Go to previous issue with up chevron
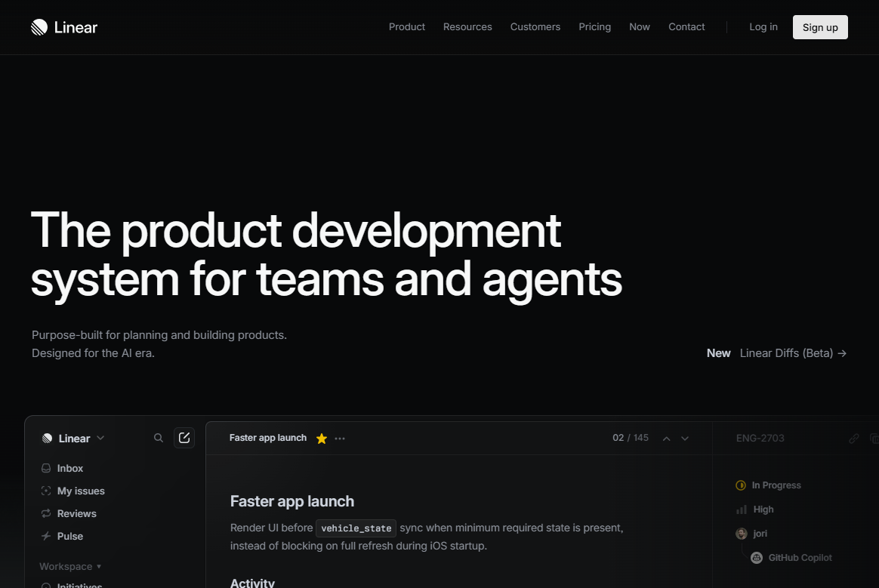Viewport: 879px width, 588px height. coord(666,439)
